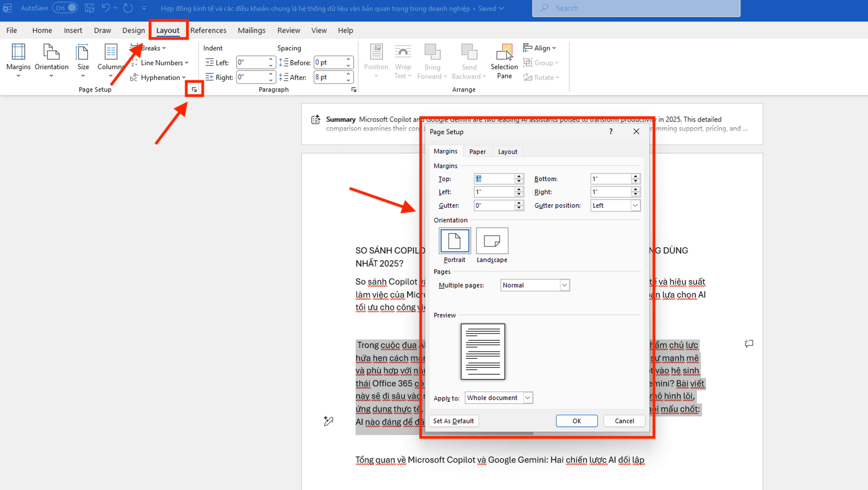Select Portrait orientation
This screenshot has width=868, height=490.
click(455, 245)
